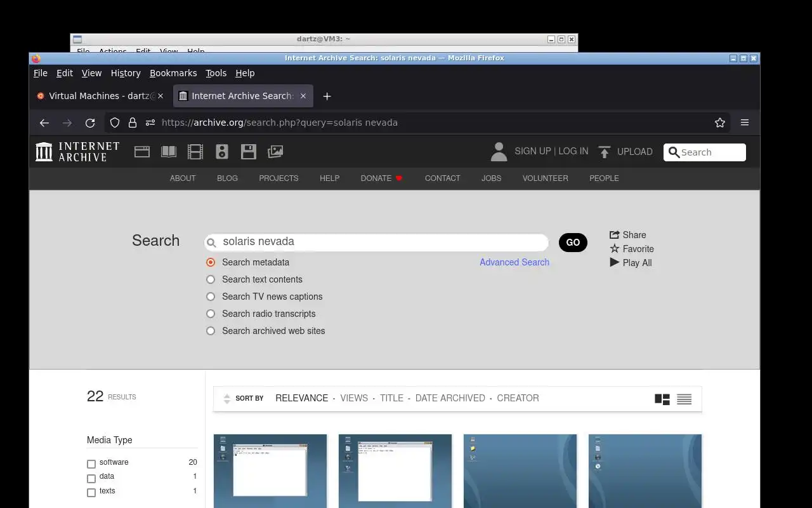The width and height of the screenshot is (812, 508).
Task: Open the BLOG nav link
Action: [x=227, y=178]
